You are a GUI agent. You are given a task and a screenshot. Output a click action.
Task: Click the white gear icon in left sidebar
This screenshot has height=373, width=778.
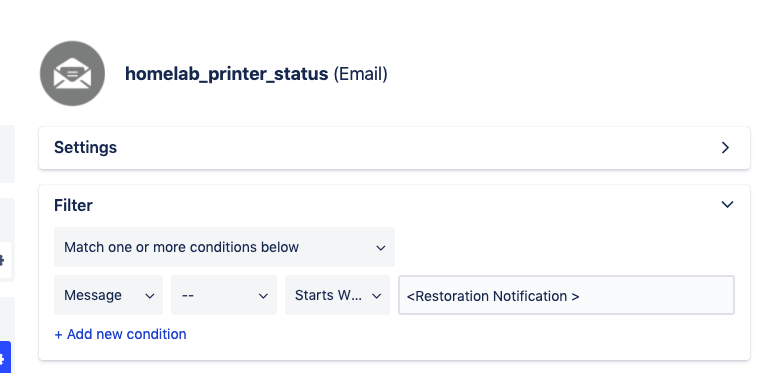click(5, 260)
